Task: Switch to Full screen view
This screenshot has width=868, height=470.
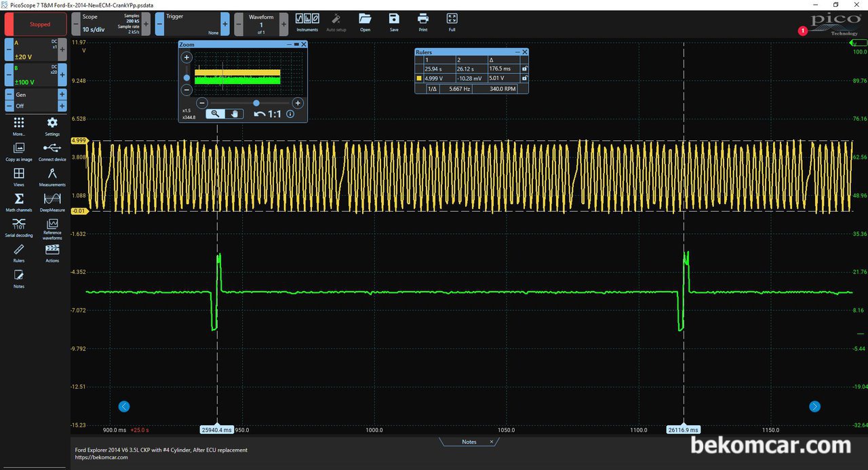Action: pos(452,22)
